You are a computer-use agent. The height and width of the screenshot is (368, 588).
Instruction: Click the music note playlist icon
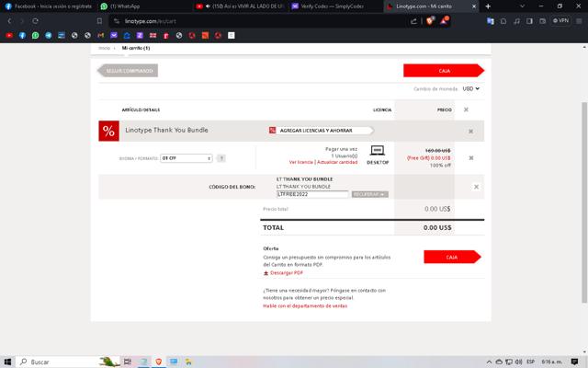(516, 21)
